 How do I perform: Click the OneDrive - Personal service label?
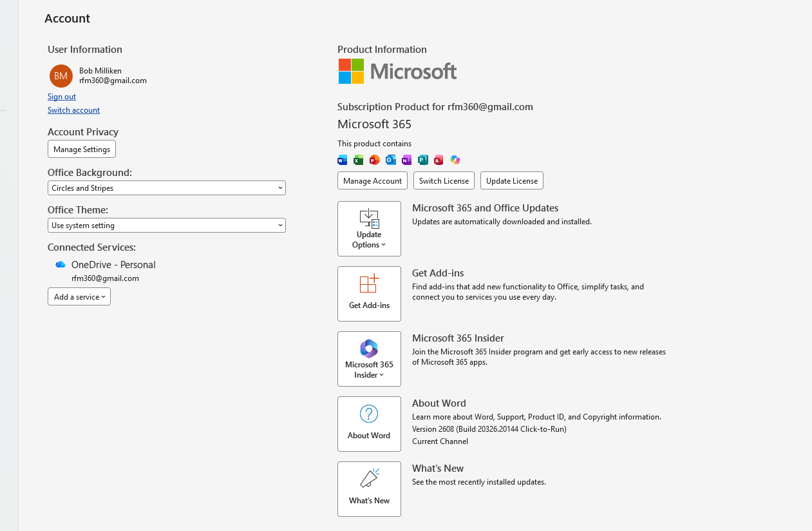[x=113, y=265]
